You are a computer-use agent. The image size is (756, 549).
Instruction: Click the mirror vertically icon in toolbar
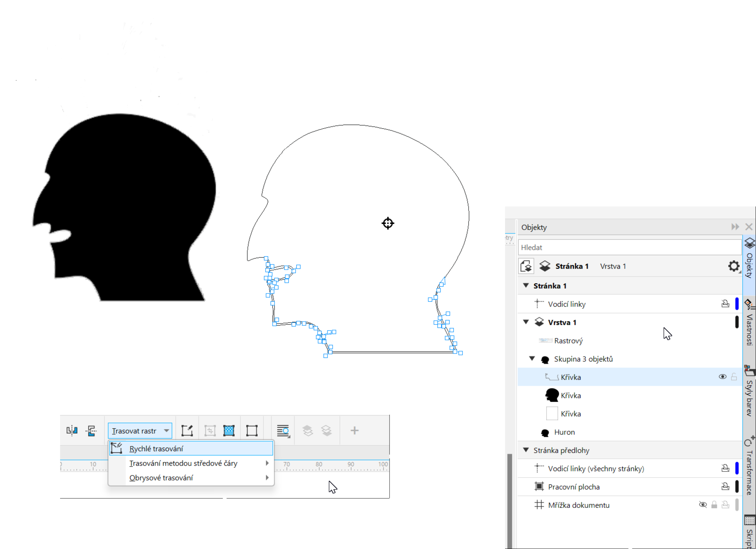point(91,430)
